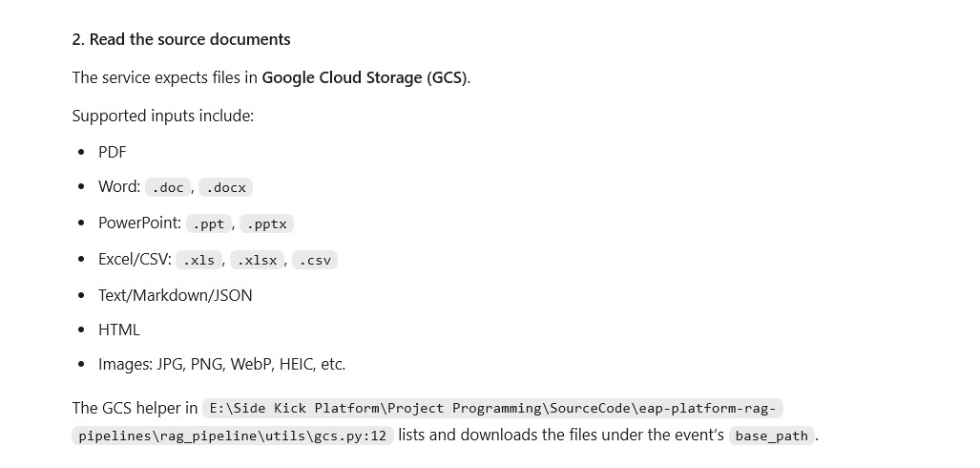This screenshot has height=468, width=980.
Task: Click the .xlsx code chip
Action: [x=257, y=261]
